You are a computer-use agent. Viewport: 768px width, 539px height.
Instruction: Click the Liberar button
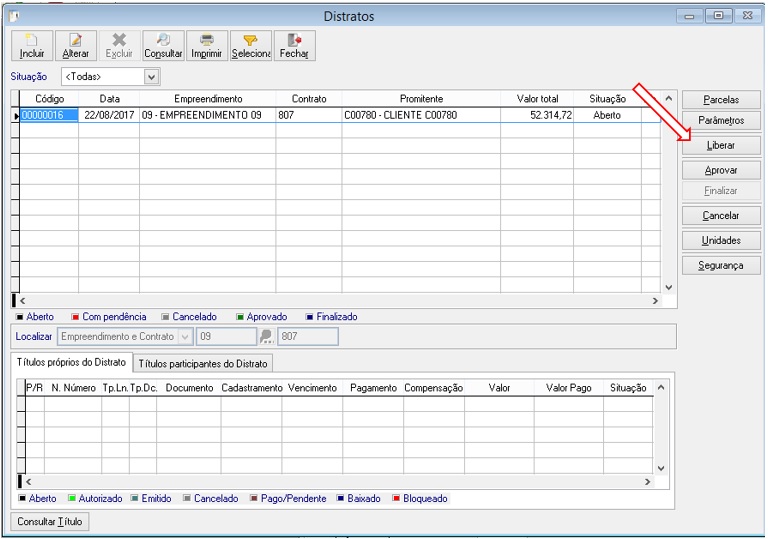click(721, 146)
